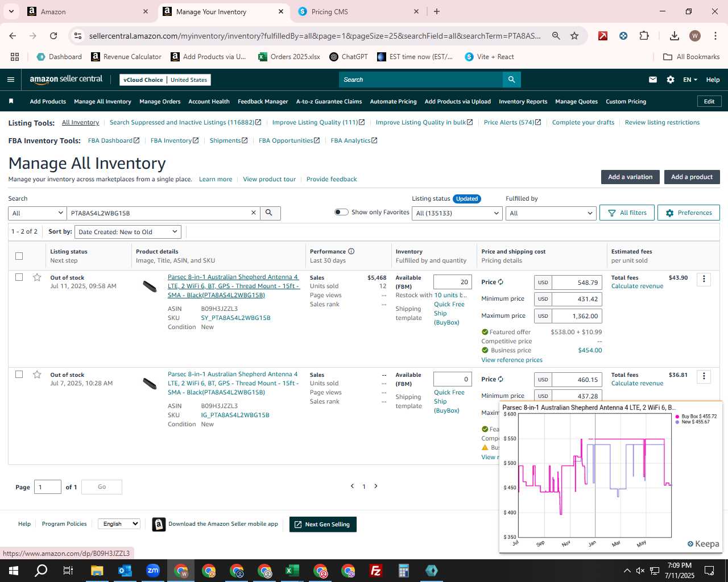Click the price field showing 548.79
The height and width of the screenshot is (582, 728).
coord(577,282)
